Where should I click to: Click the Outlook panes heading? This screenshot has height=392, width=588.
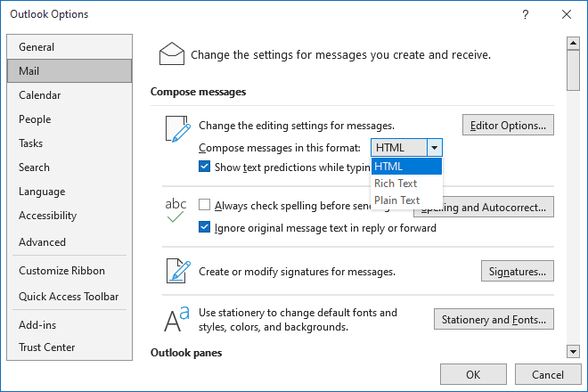186,353
